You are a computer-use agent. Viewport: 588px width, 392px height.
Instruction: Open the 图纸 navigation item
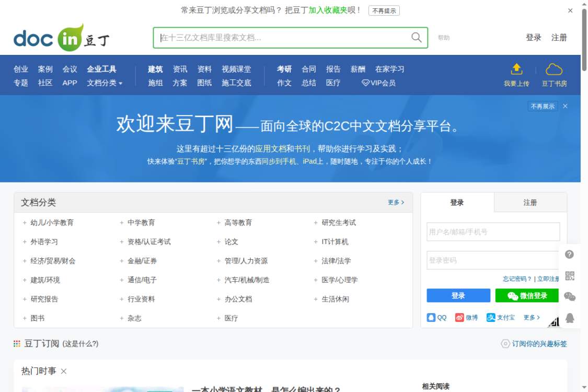[204, 83]
